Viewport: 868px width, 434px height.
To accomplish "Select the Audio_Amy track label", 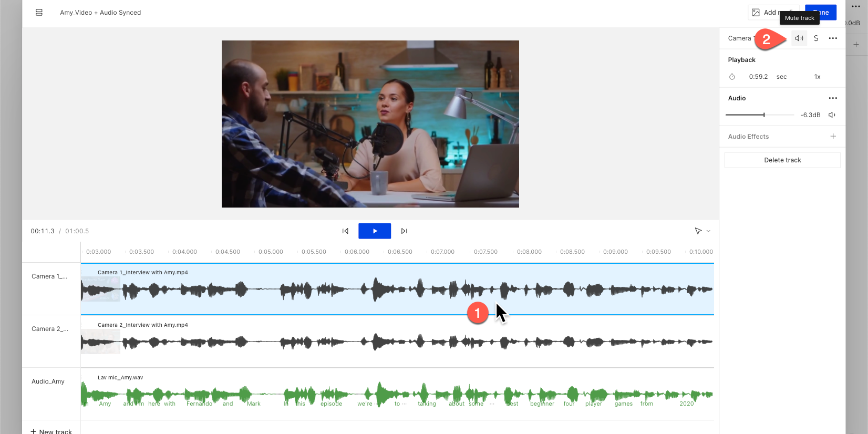I will point(48,381).
